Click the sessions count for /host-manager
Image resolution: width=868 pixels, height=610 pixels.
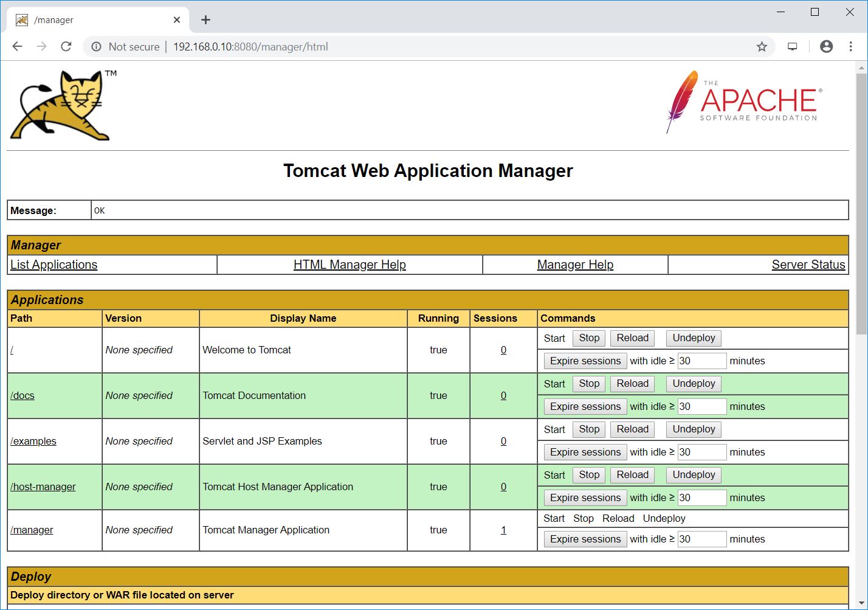click(503, 487)
